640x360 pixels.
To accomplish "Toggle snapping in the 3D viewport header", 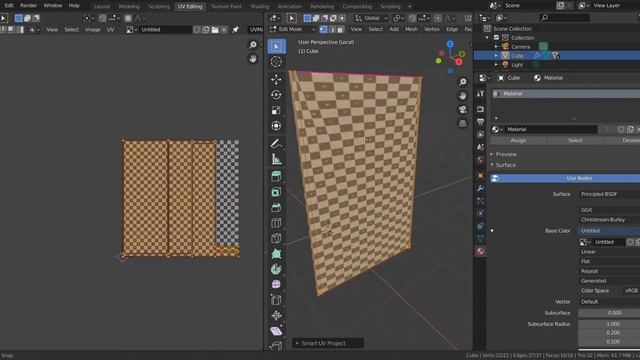I will [412, 18].
